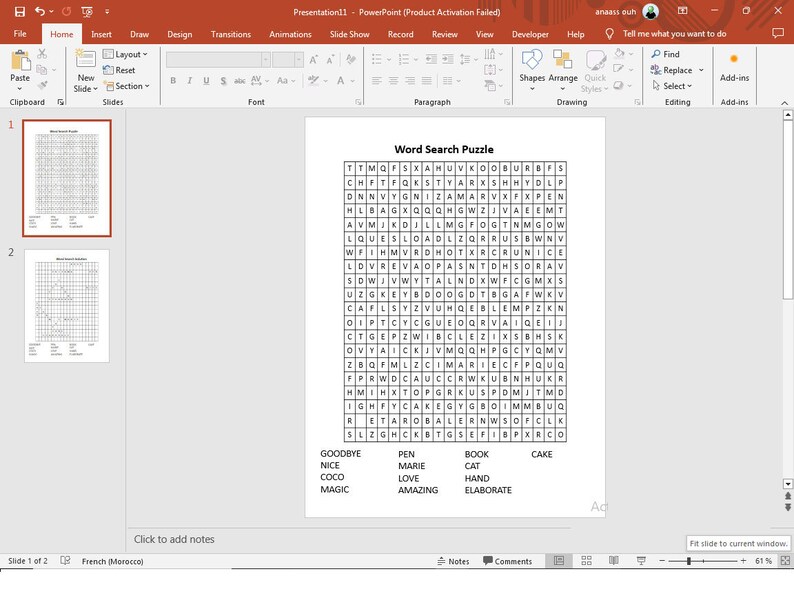Open the Shapes gallery

(532, 71)
